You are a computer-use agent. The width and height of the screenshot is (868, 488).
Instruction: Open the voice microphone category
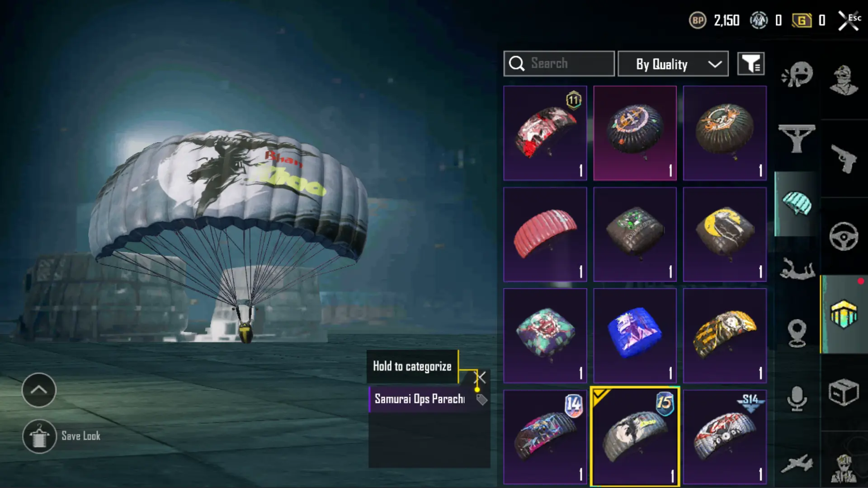pyautogui.click(x=797, y=399)
